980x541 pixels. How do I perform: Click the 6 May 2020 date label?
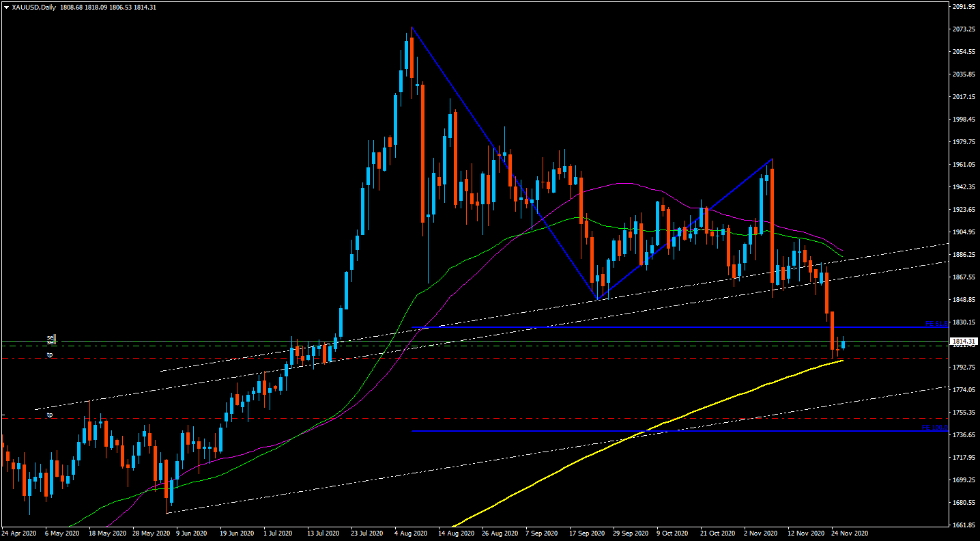click(61, 533)
